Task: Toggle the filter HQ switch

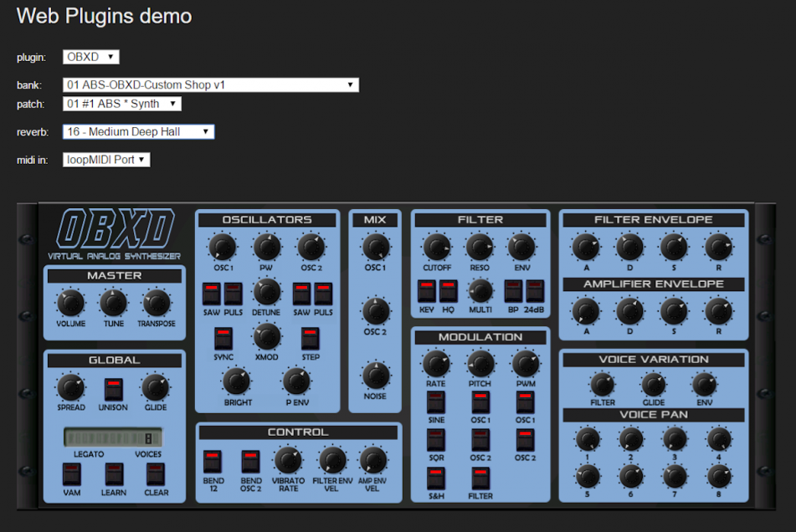Action: coord(449,291)
